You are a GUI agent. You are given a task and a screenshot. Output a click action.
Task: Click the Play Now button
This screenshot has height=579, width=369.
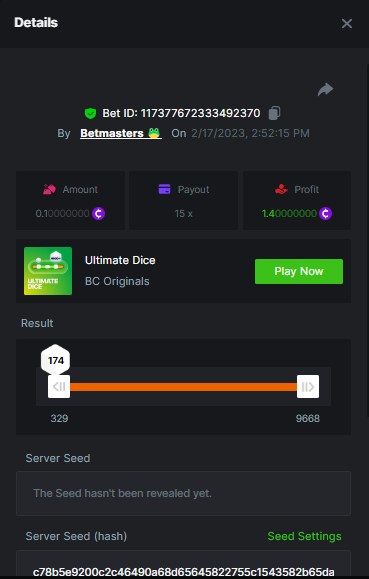click(x=299, y=271)
